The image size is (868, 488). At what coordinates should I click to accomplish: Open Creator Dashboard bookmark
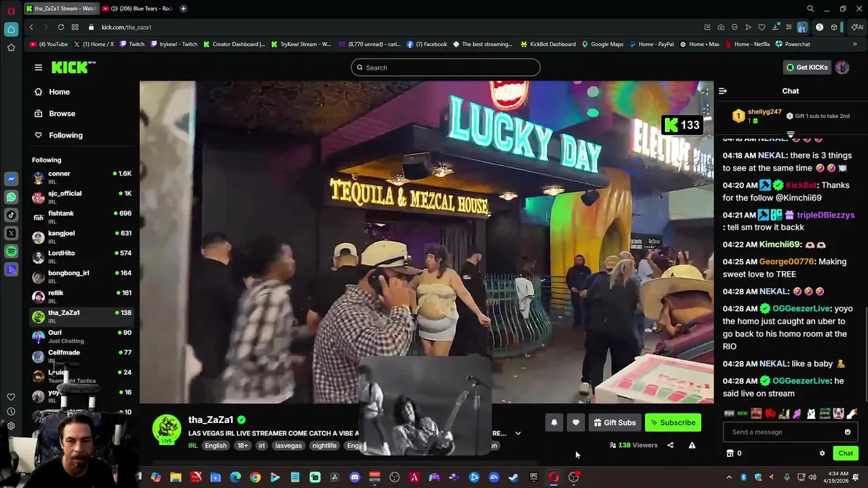point(234,44)
